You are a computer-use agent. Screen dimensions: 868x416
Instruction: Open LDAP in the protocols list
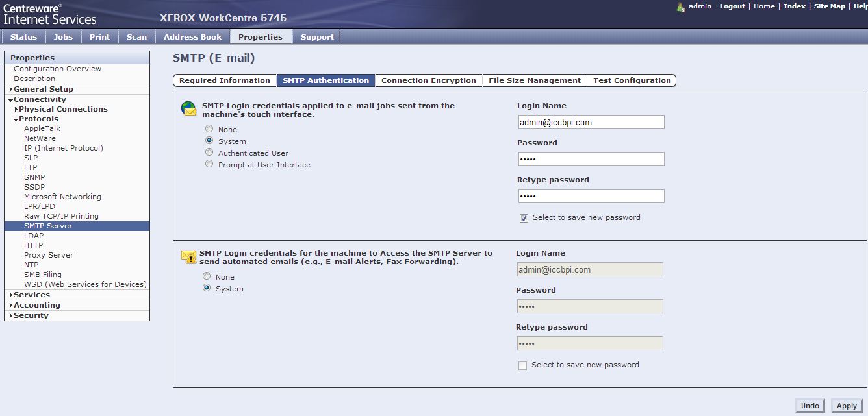(x=34, y=236)
